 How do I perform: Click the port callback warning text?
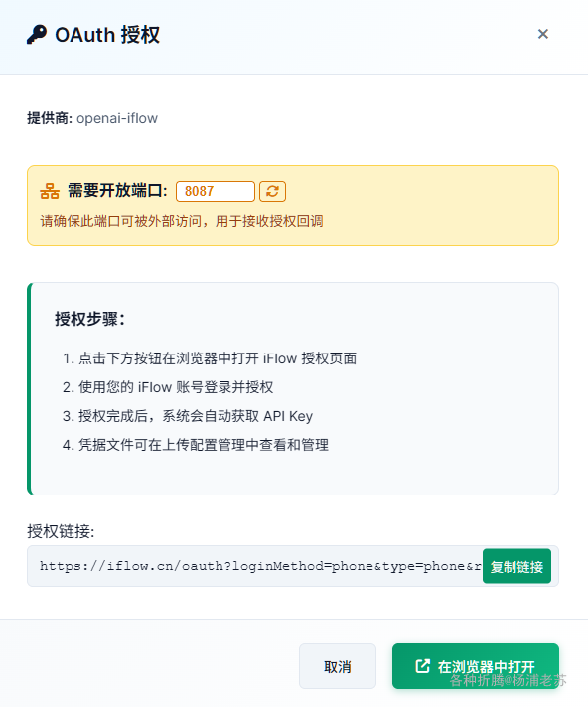click(x=182, y=221)
